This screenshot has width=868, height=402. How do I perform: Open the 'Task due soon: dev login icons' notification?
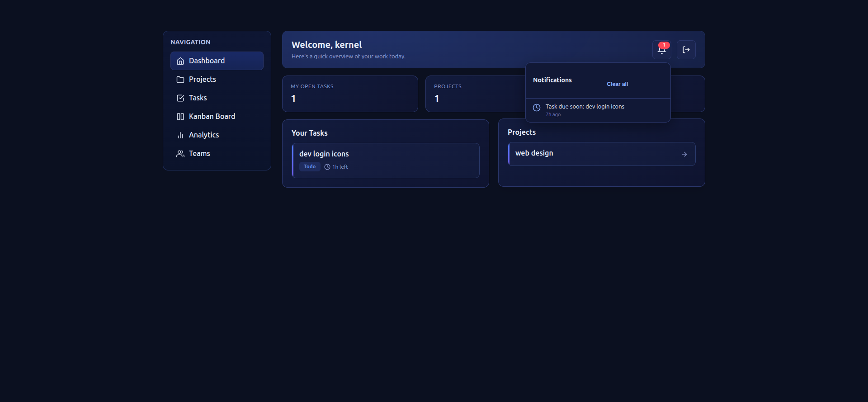598,110
